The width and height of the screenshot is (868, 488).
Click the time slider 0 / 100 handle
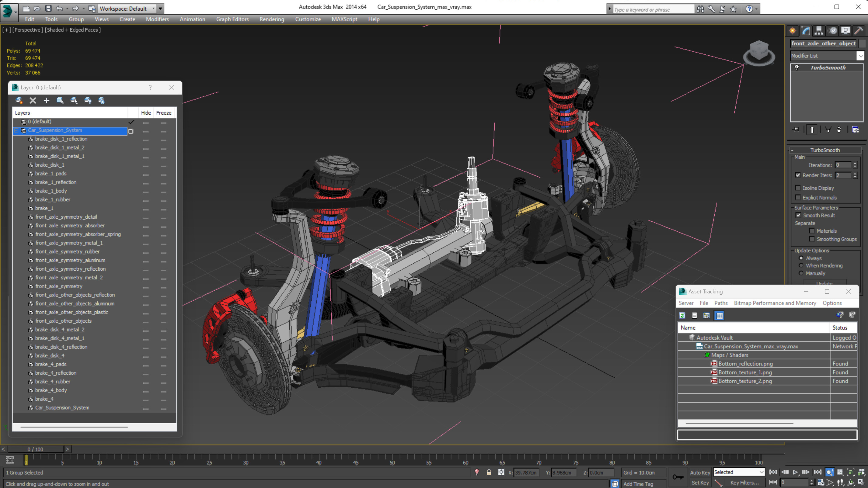pos(35,449)
